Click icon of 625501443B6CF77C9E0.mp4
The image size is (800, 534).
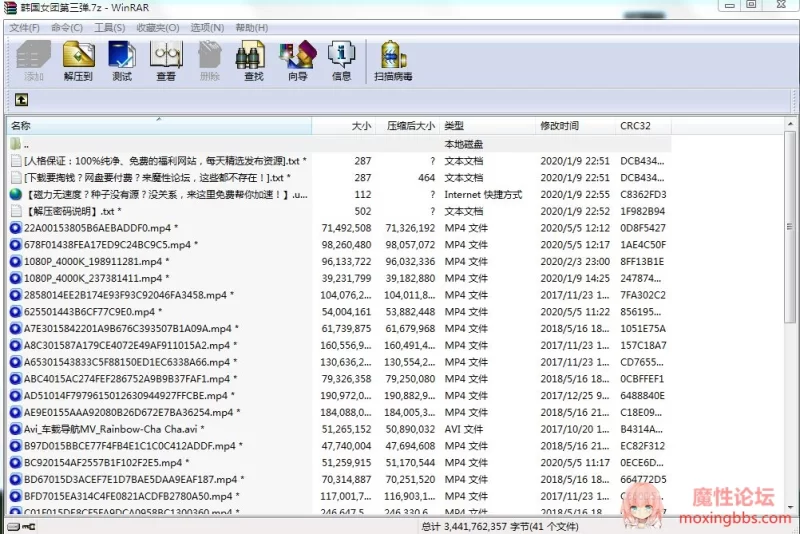point(16,312)
